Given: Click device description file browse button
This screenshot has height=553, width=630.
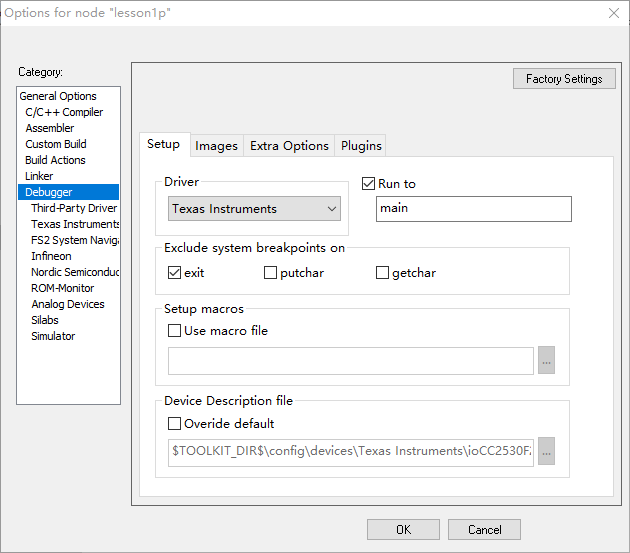Looking at the screenshot, I should 546,451.
